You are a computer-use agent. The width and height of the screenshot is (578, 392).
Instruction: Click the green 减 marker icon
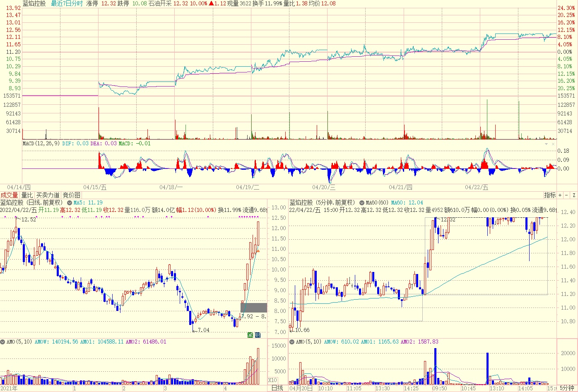pos(250,335)
